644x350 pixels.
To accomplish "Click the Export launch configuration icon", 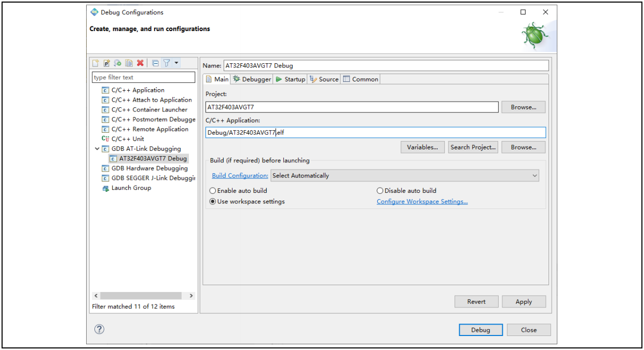I will click(118, 63).
